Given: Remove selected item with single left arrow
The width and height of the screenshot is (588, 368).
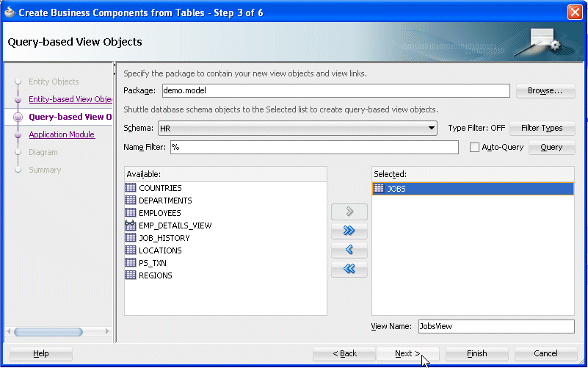Looking at the screenshot, I should coord(349,250).
